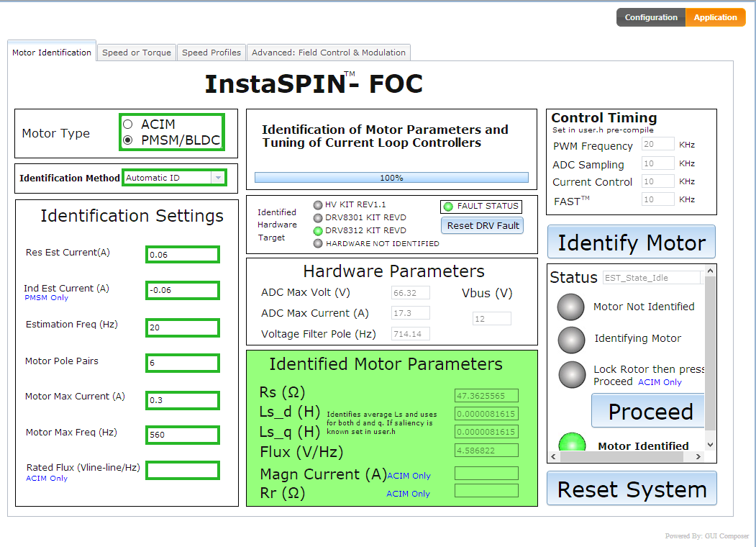The image size is (756, 547).
Task: Click the Reset System button
Action: (x=632, y=489)
